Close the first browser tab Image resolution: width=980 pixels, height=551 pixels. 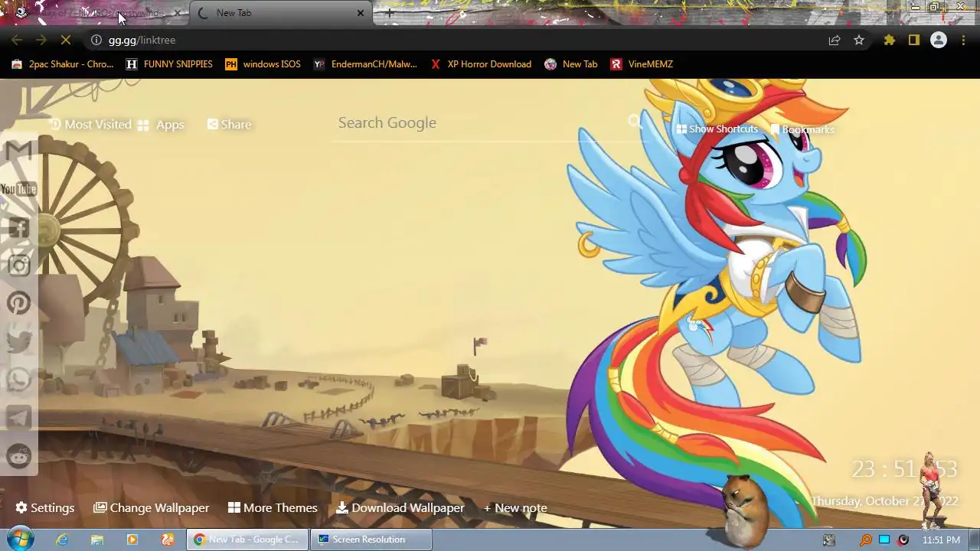point(178,13)
